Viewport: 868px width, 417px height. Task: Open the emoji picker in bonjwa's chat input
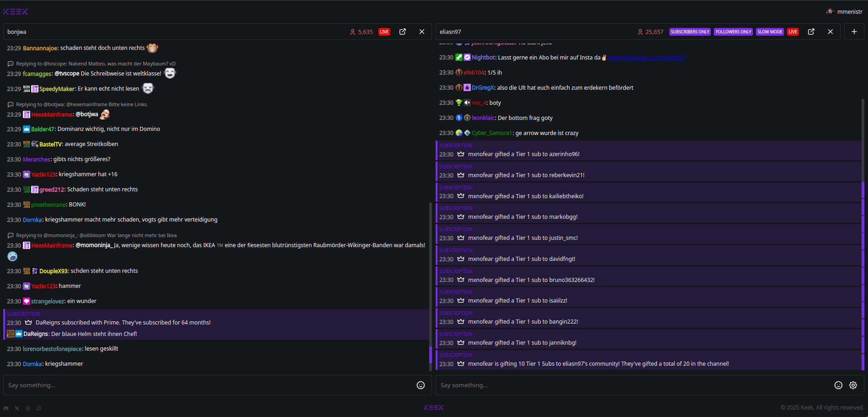[420, 385]
